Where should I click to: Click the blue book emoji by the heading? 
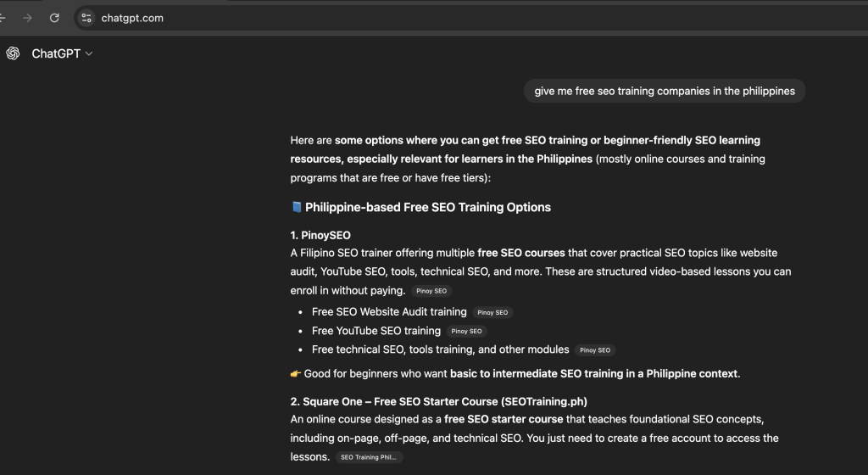pyautogui.click(x=297, y=207)
